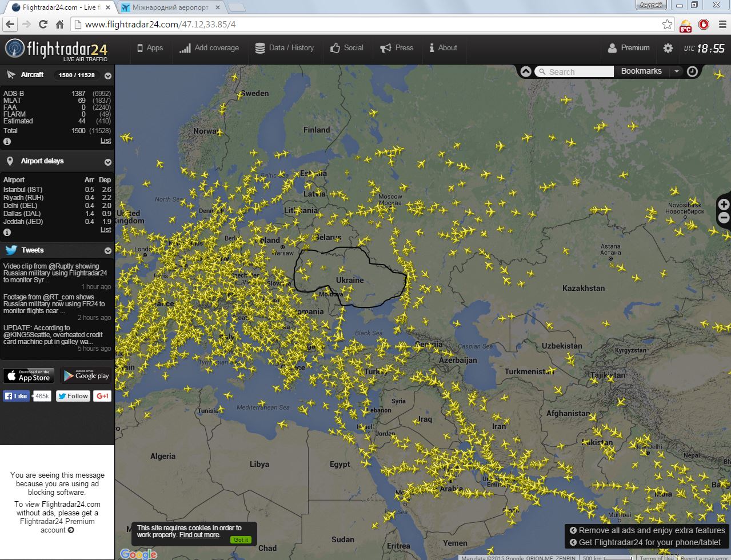This screenshot has height=560, width=731.
Task: Click the Premium account button
Action: tap(629, 48)
